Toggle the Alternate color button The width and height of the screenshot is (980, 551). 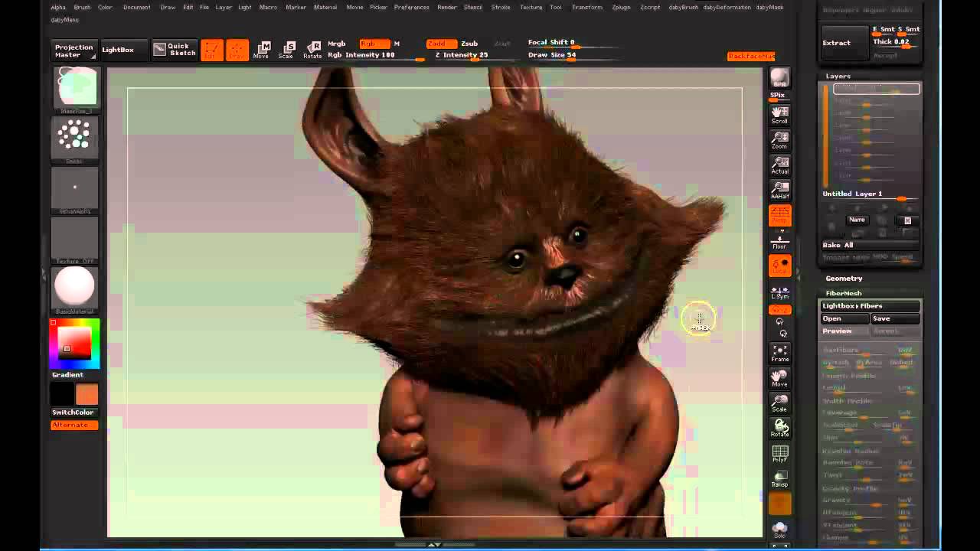pos(74,425)
